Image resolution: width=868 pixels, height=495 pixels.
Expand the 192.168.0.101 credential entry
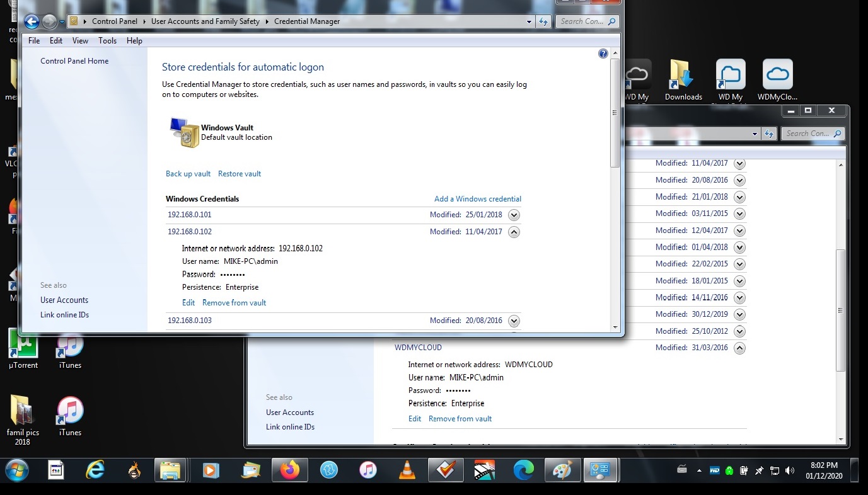click(x=514, y=215)
